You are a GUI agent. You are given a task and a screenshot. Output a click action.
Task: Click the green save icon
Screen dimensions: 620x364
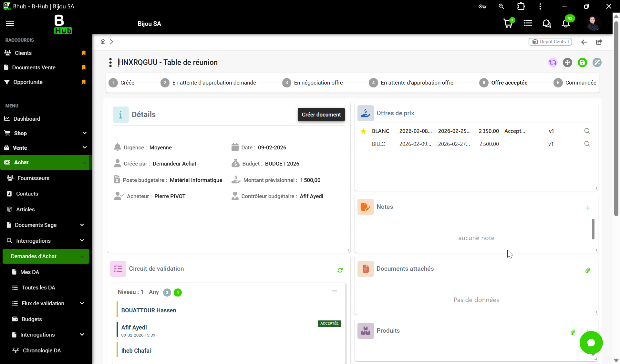click(582, 62)
